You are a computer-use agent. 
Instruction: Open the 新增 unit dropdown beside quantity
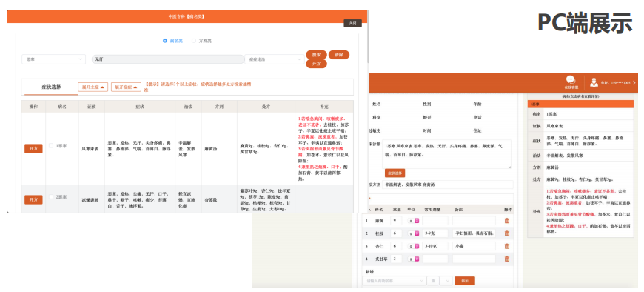[x=446, y=280]
